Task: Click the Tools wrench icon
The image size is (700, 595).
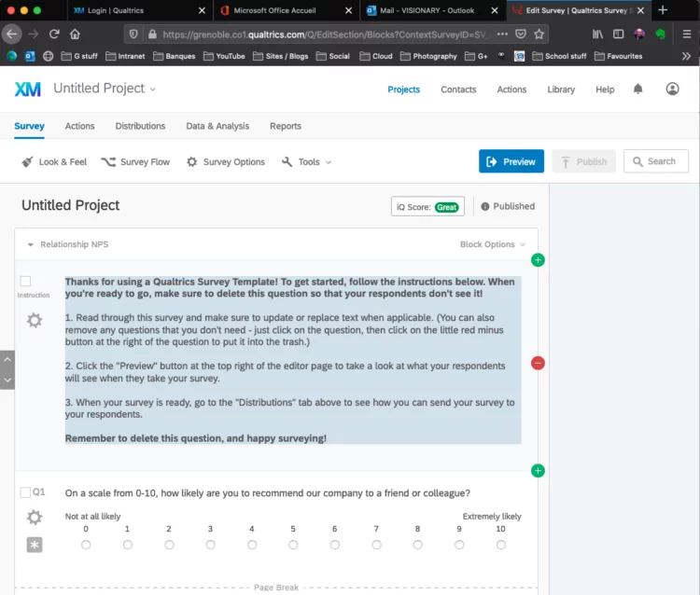Action: [x=287, y=162]
